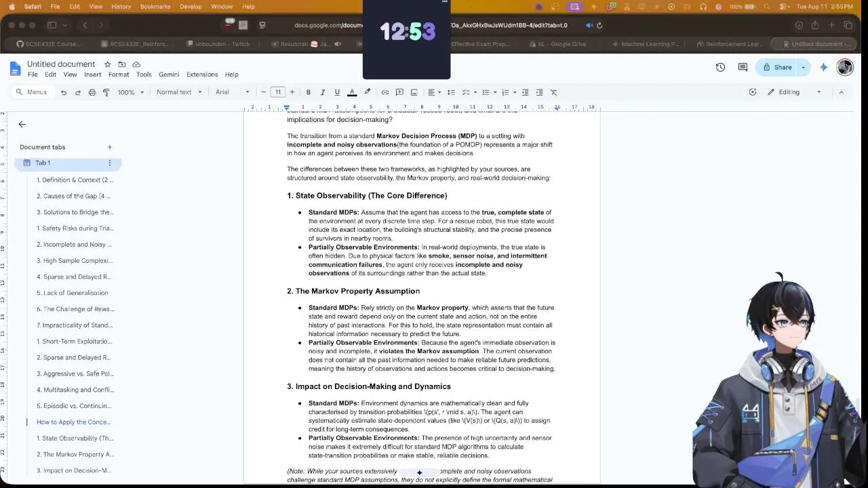Click the Menus search box

tap(32, 92)
